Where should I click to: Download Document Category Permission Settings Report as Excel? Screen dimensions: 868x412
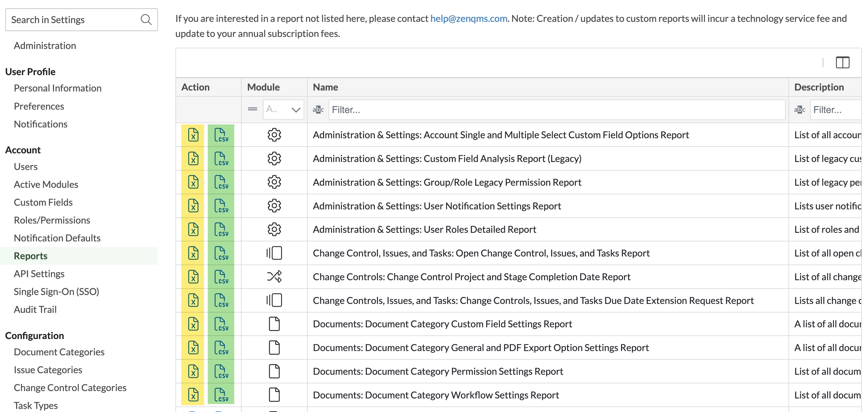(193, 371)
